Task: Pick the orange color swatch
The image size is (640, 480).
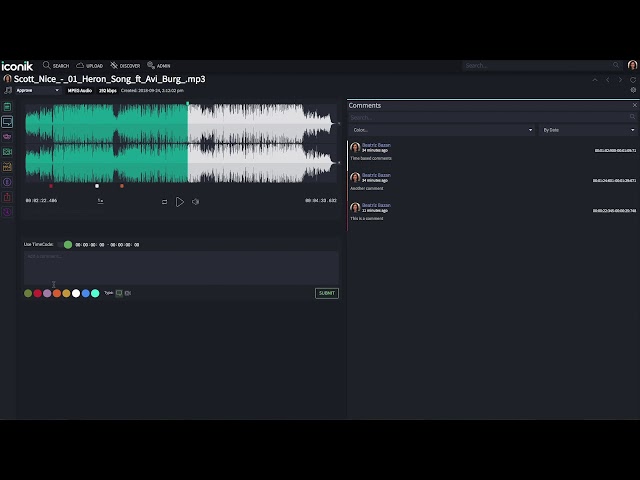Action: [x=57, y=293]
